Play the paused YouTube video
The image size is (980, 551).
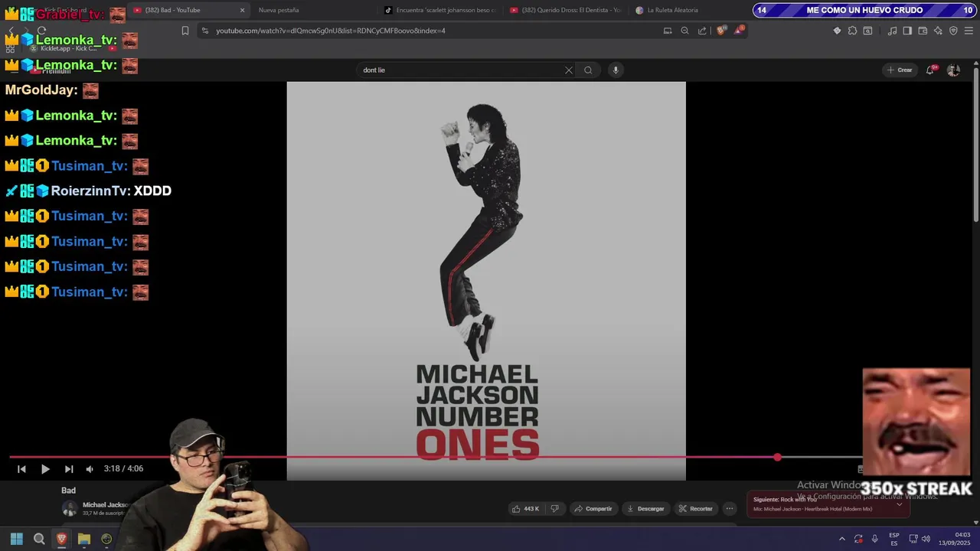point(45,469)
